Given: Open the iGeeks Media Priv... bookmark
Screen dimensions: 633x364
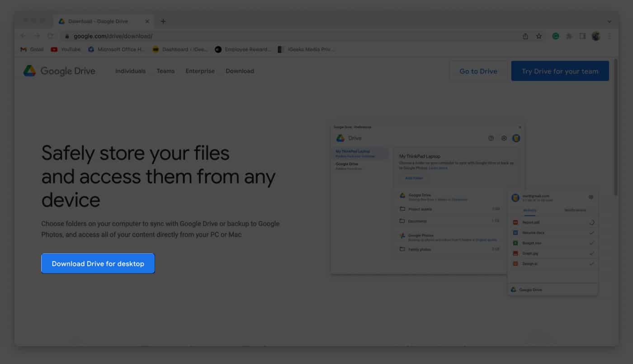Looking at the screenshot, I should (306, 49).
